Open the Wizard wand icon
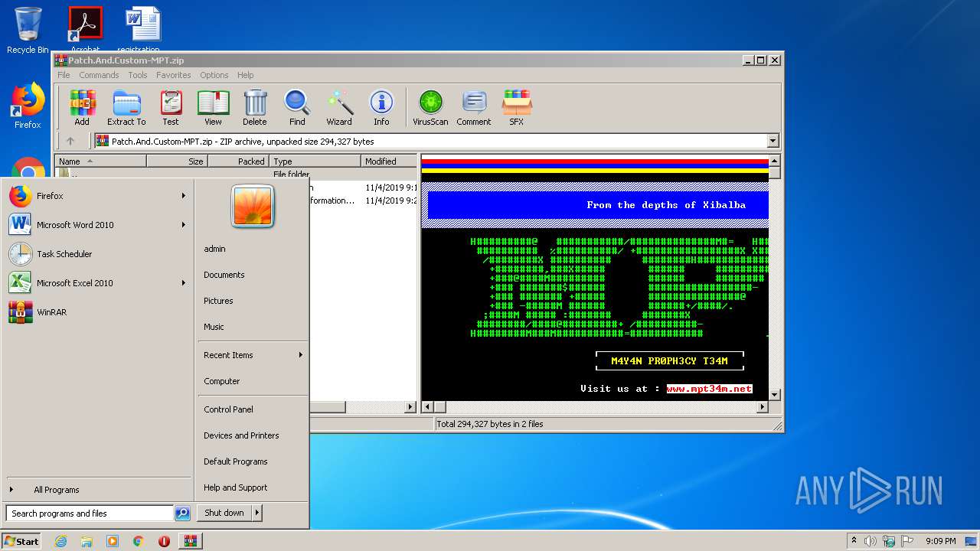The image size is (980, 551). pos(339,107)
